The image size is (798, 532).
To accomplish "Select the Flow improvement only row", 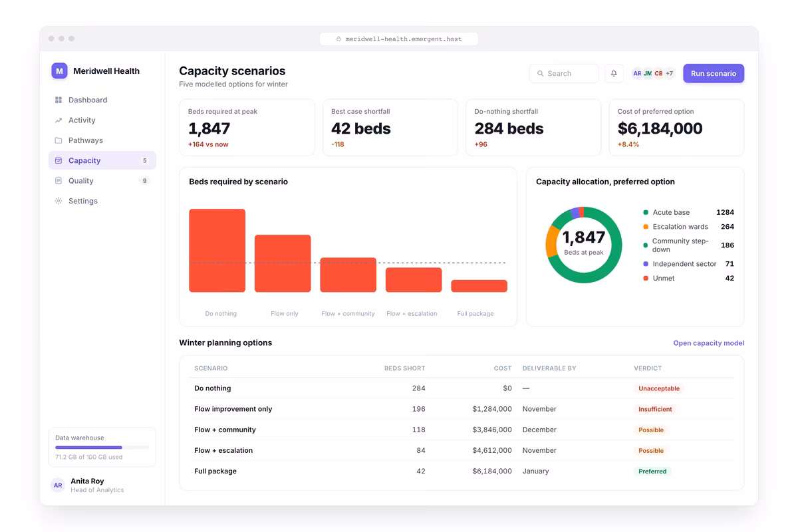I will point(462,409).
